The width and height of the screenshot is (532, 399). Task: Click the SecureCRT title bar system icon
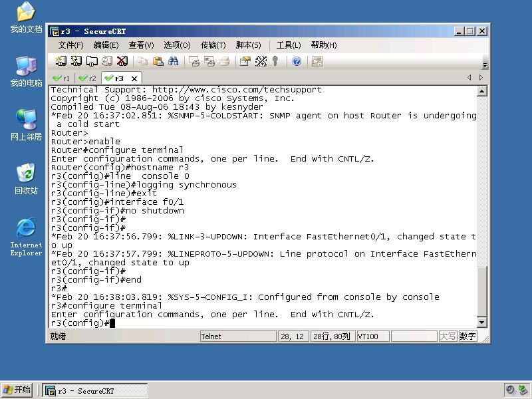(55, 31)
